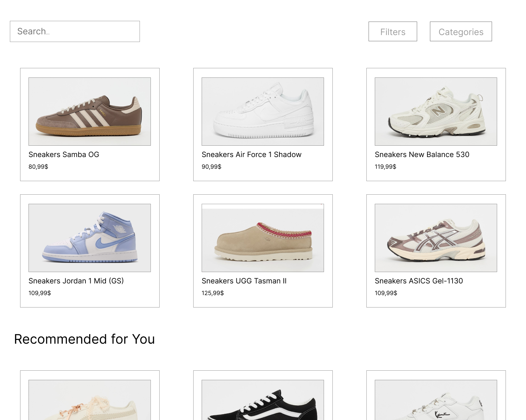This screenshot has width=526, height=420.
Task: Click the 125,99$ UGG Tasman II price
Action: tap(213, 293)
